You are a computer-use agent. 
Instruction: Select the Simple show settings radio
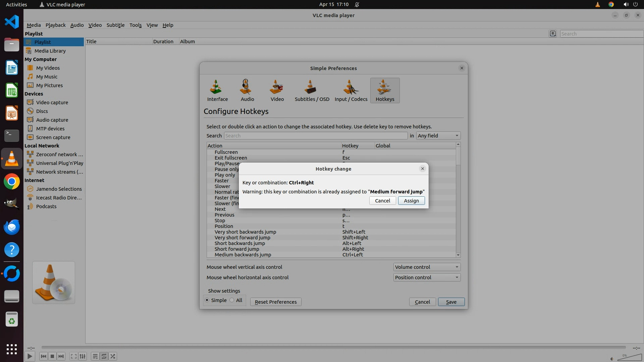click(207, 300)
